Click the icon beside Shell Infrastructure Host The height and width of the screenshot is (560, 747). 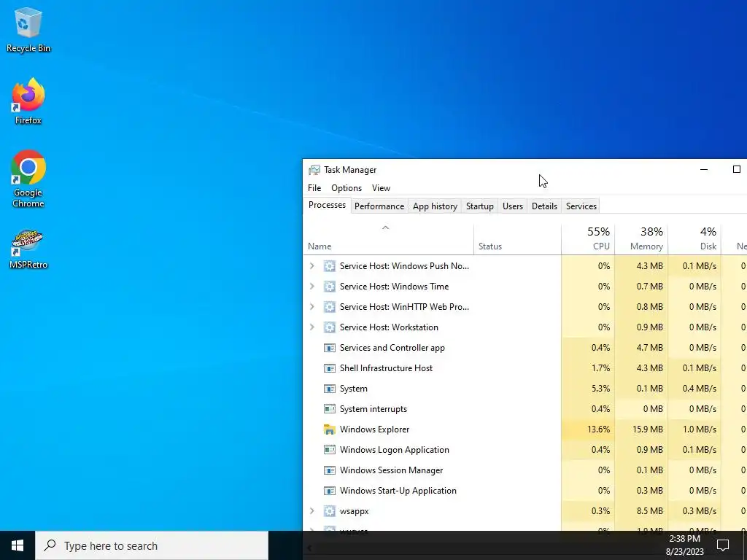tap(329, 368)
